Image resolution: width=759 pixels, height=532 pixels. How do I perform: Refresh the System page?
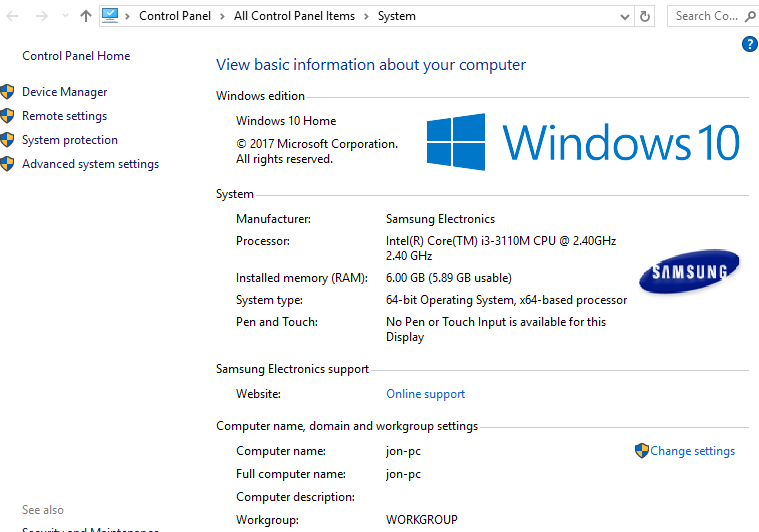[645, 16]
